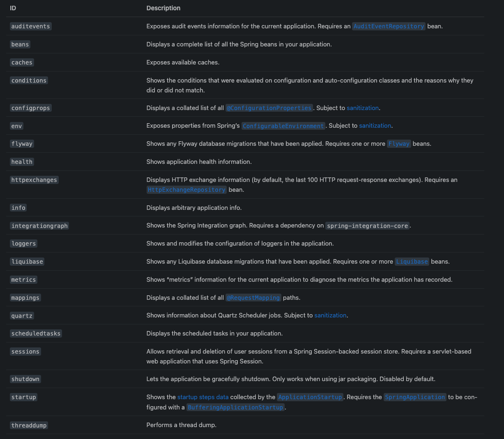The width and height of the screenshot is (504, 439).
Task: Open the BufferingApplicationStartup link
Action: coord(235,407)
